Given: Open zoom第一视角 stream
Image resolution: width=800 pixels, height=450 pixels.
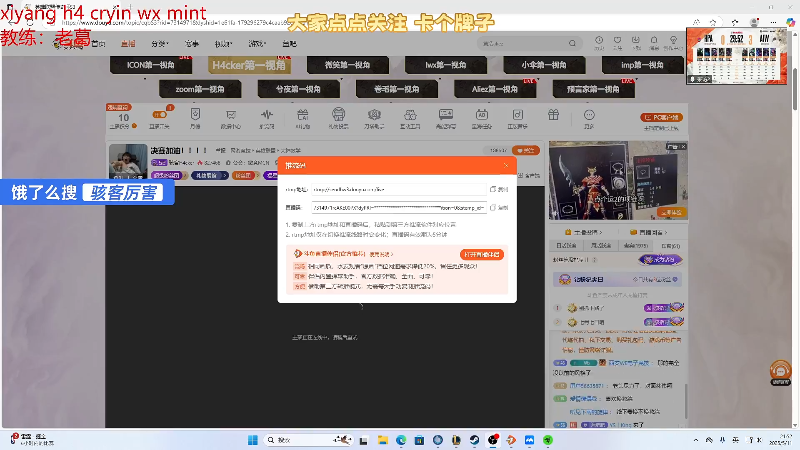Looking at the screenshot, I should pos(200,89).
